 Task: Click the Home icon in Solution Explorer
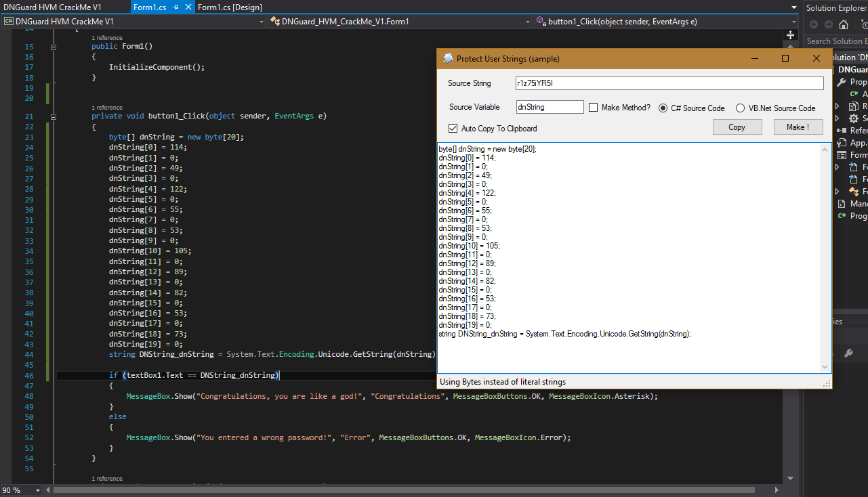point(843,25)
